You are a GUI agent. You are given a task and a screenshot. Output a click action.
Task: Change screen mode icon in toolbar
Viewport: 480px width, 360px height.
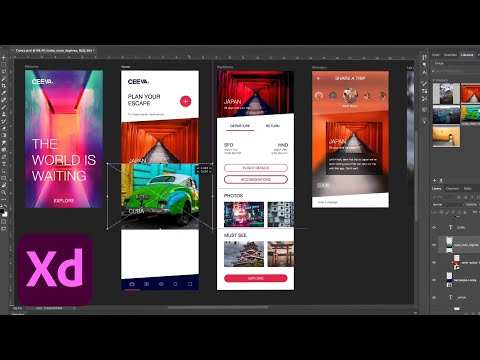pyautogui.click(x=4, y=229)
